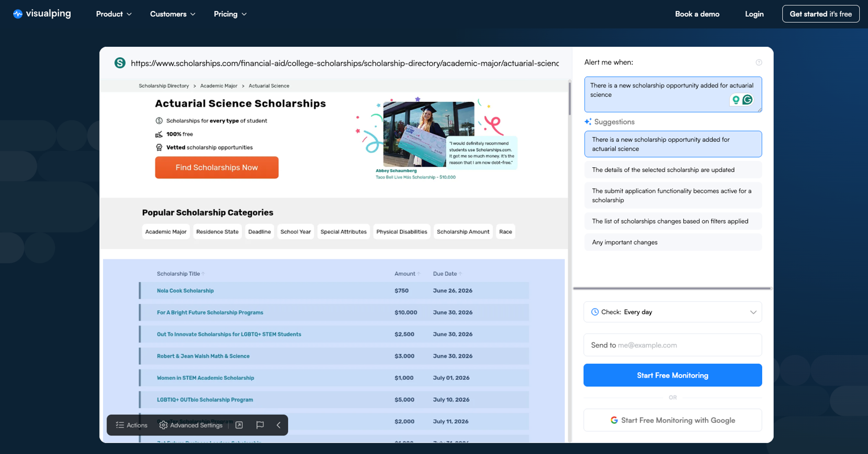Select the Residence State category chip
This screenshot has width=868, height=454.
tap(218, 232)
